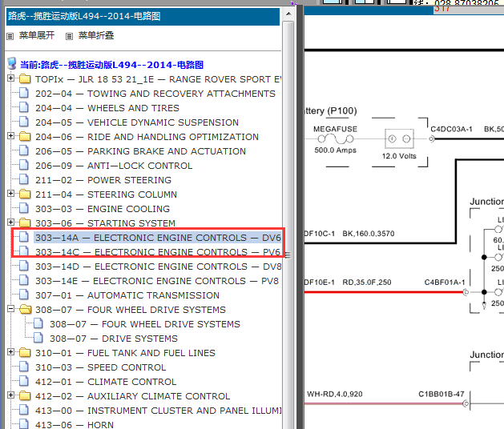Expand 310-01 Fuel Tank and Fuel Lines
Viewport: 504px width, 429px height.
tap(10, 352)
